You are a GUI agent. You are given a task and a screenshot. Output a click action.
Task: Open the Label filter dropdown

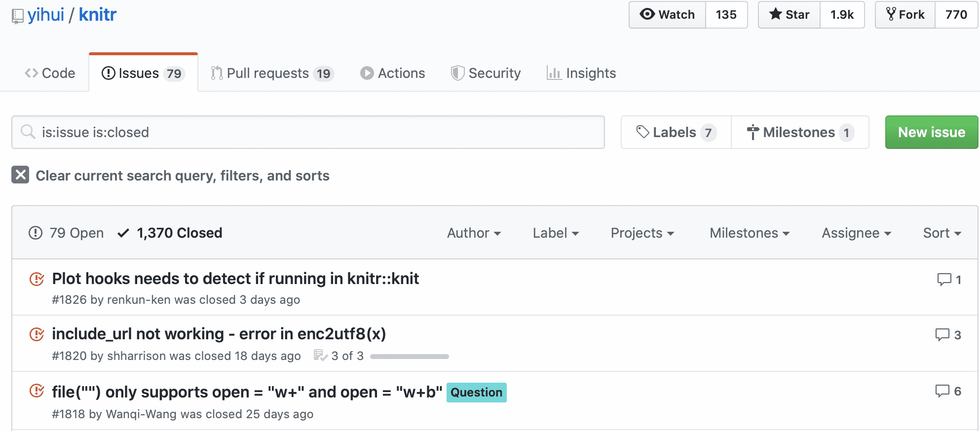(556, 233)
